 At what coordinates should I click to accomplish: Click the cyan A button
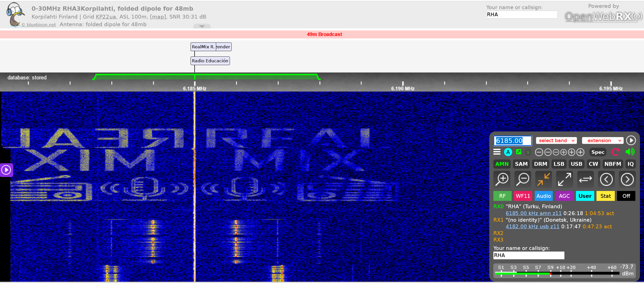click(x=508, y=152)
